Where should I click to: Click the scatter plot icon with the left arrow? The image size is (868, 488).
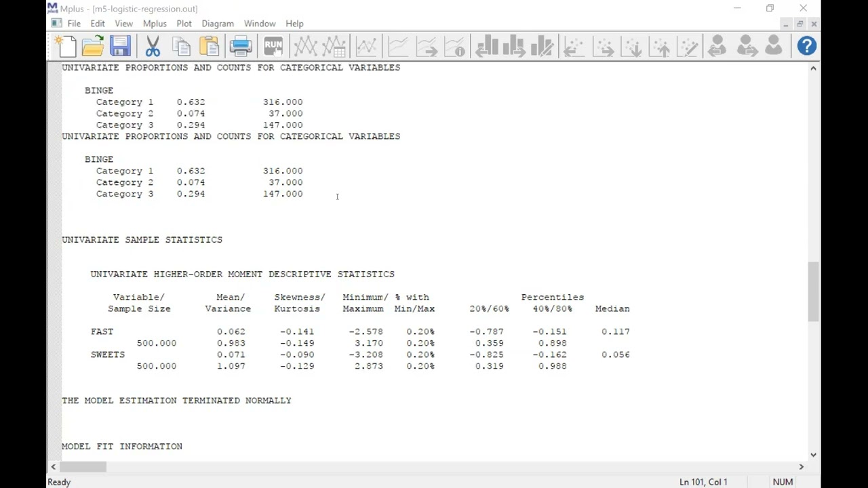pyautogui.click(x=574, y=46)
